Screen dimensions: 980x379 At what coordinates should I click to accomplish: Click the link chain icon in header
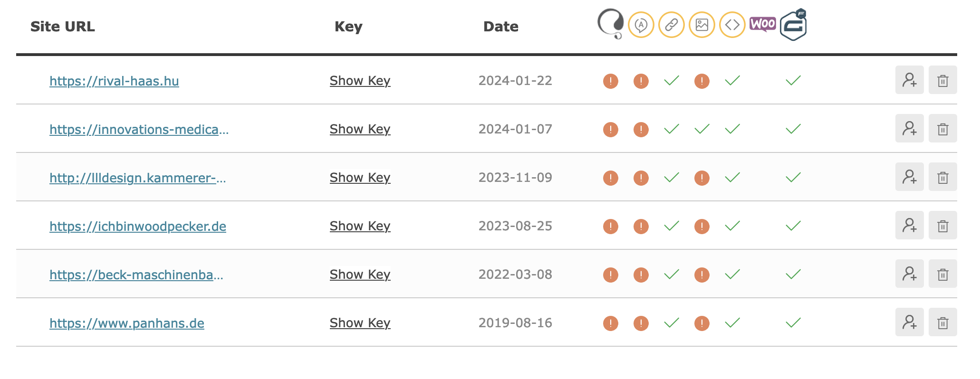(671, 25)
